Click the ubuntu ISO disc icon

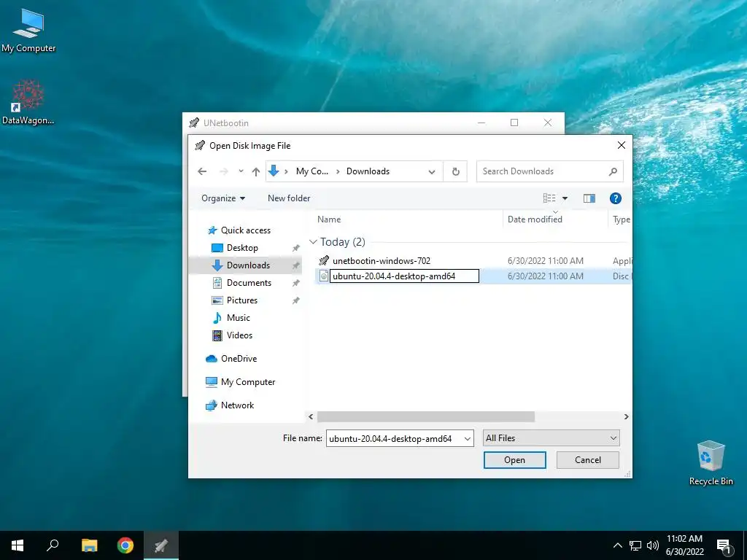[323, 276]
